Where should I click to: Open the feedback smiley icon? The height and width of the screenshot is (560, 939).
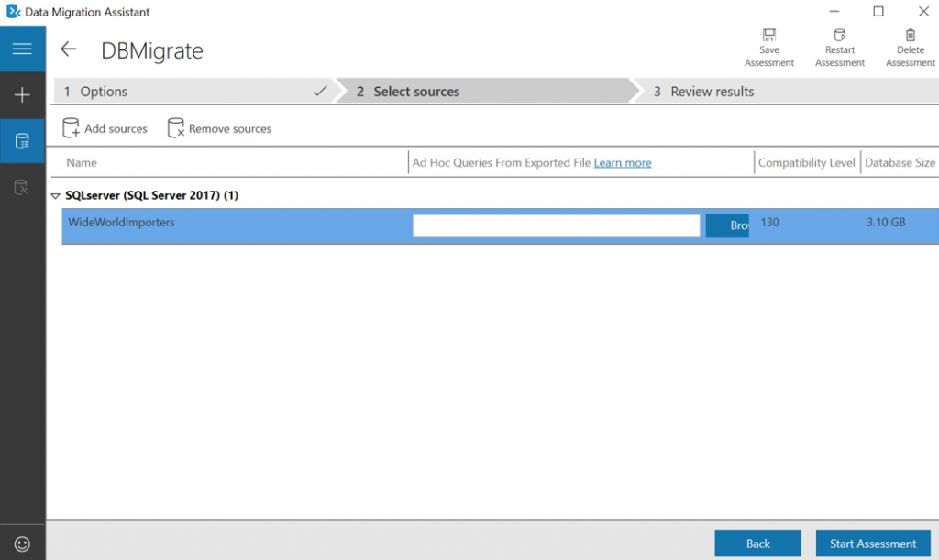point(21,543)
